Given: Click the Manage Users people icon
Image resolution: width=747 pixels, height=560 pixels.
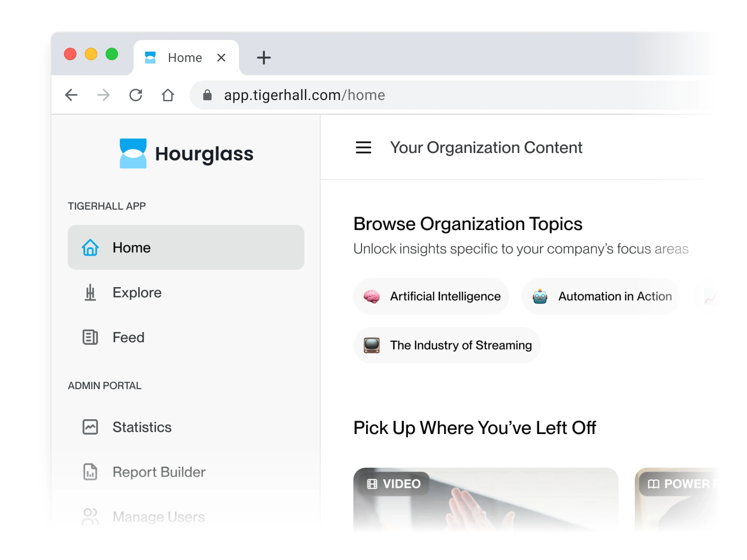Looking at the screenshot, I should (x=90, y=516).
